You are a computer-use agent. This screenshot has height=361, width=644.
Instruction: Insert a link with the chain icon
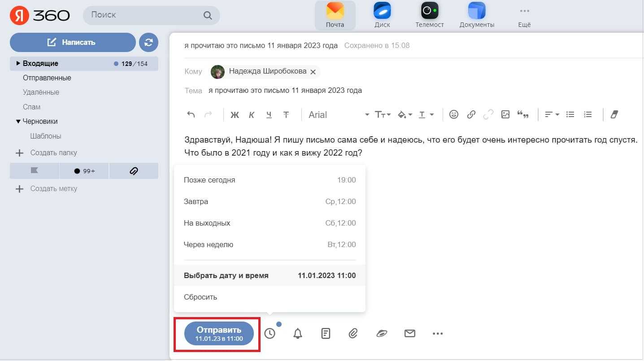point(471,115)
